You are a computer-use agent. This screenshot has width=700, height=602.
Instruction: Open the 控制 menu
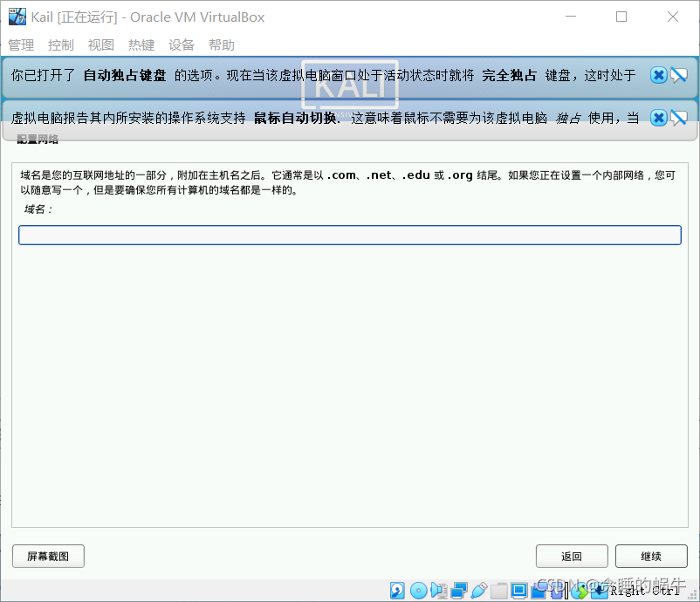[61, 45]
